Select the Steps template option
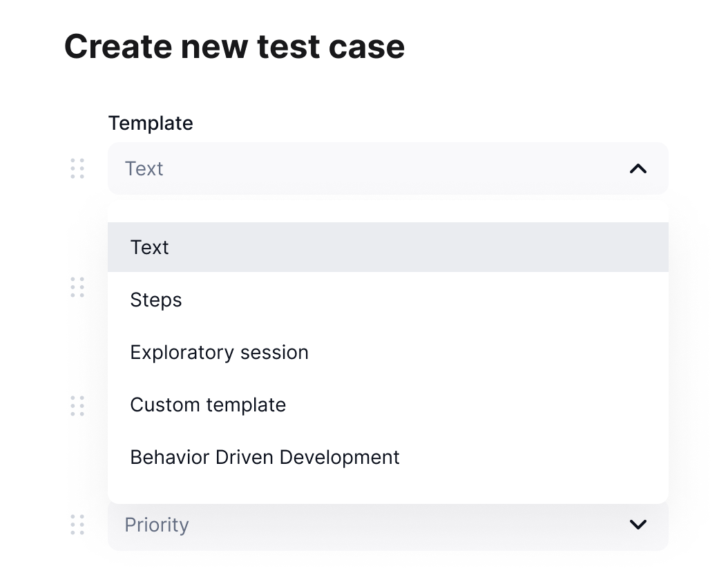Image resolution: width=728 pixels, height=584 pixels. click(x=387, y=300)
